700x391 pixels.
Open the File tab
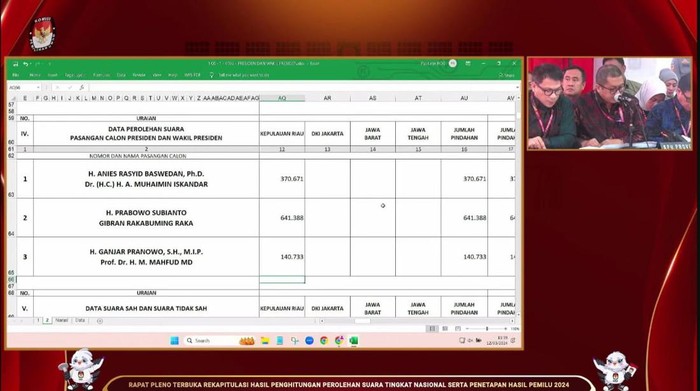[16, 75]
